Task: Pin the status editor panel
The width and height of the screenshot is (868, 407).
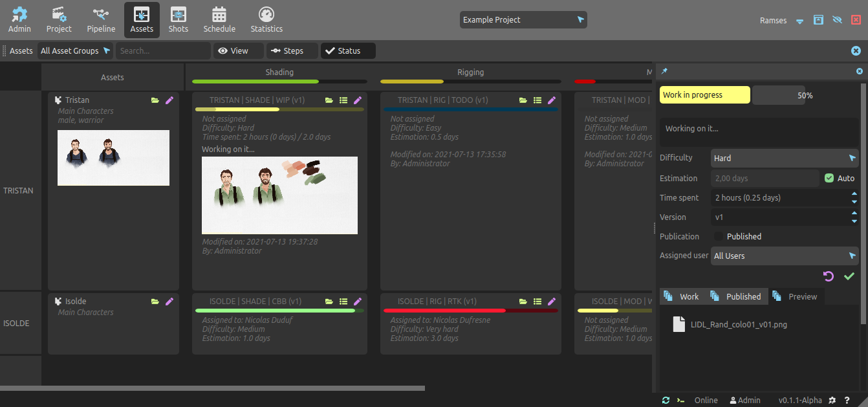Action: click(664, 71)
